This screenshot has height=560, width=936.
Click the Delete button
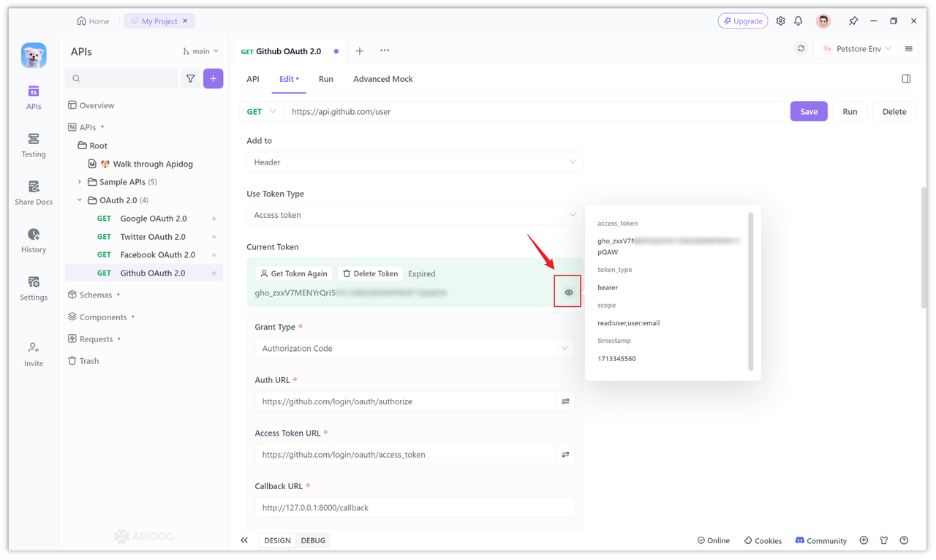[x=894, y=112]
